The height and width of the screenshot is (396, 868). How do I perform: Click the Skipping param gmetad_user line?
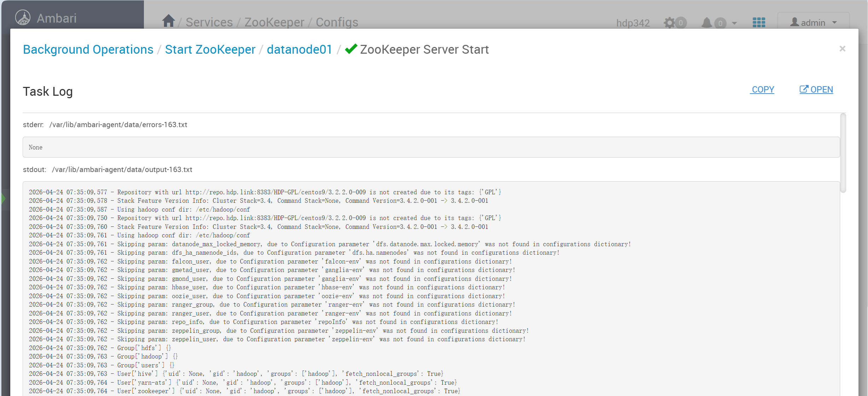tap(272, 270)
